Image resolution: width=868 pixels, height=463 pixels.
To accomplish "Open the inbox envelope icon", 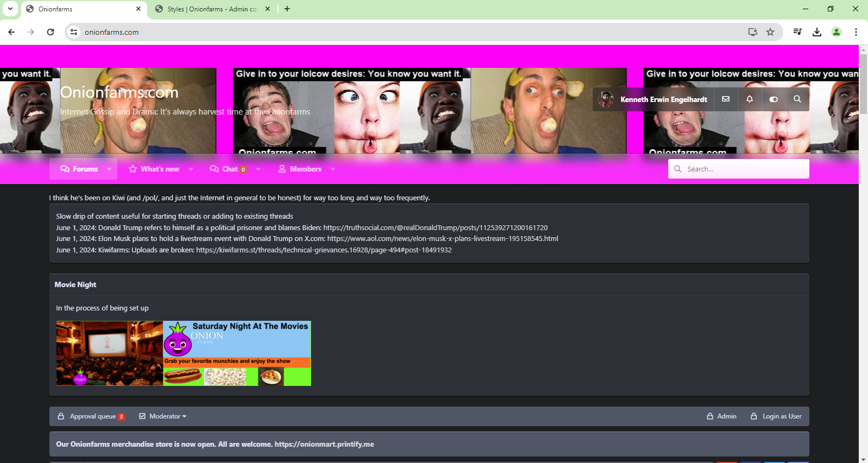I will [x=726, y=99].
